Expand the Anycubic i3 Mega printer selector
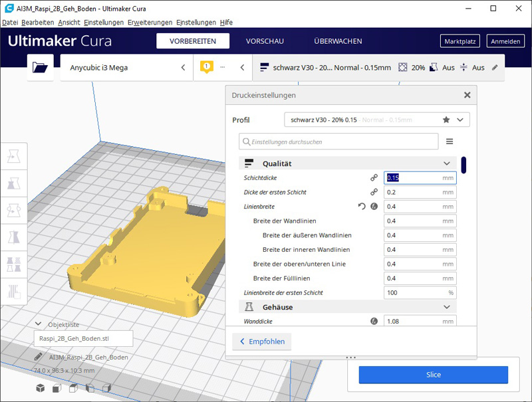Image resolution: width=532 pixels, height=402 pixels. (x=184, y=68)
